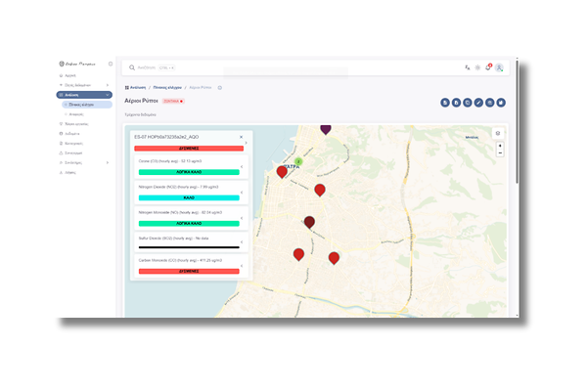
Task: Open the last sidebar item with person icon
Action: tap(68, 172)
